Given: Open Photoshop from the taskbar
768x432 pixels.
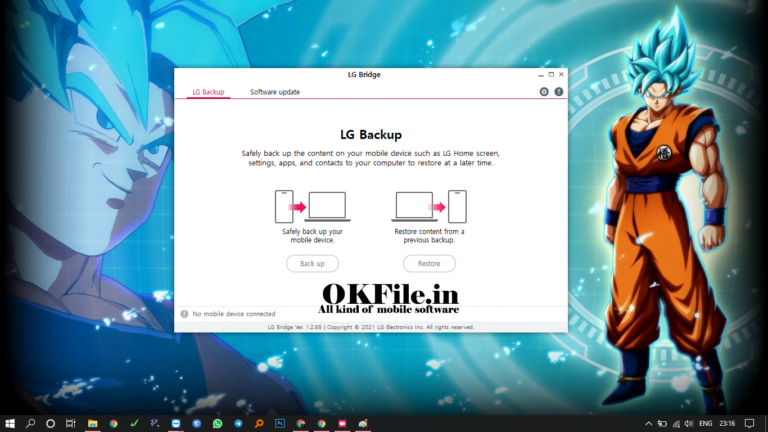Looking at the screenshot, I should click(280, 424).
